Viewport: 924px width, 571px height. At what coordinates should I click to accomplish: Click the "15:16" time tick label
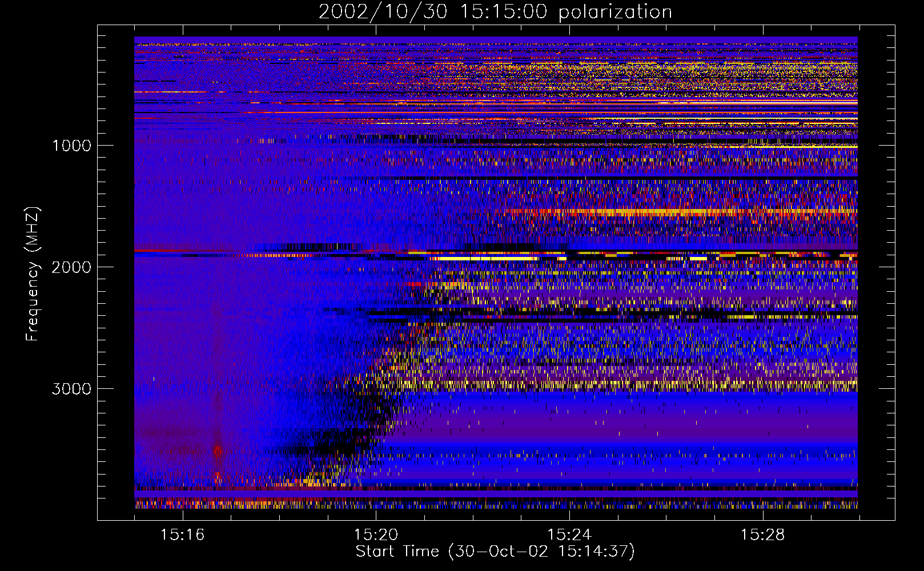click(182, 534)
